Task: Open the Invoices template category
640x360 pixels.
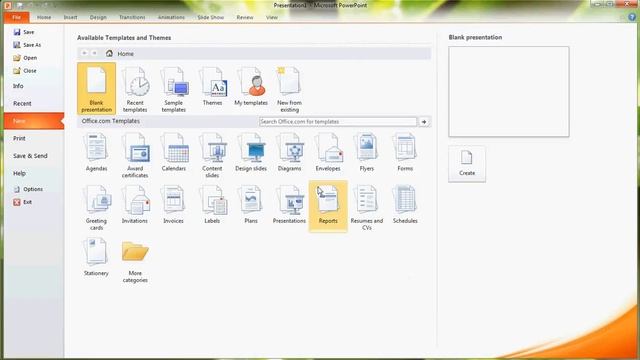Action: [x=173, y=204]
